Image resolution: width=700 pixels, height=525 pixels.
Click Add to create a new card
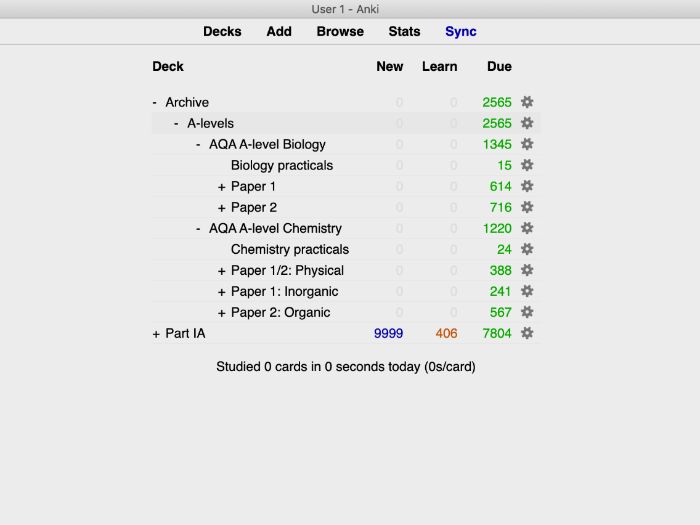pos(279,31)
